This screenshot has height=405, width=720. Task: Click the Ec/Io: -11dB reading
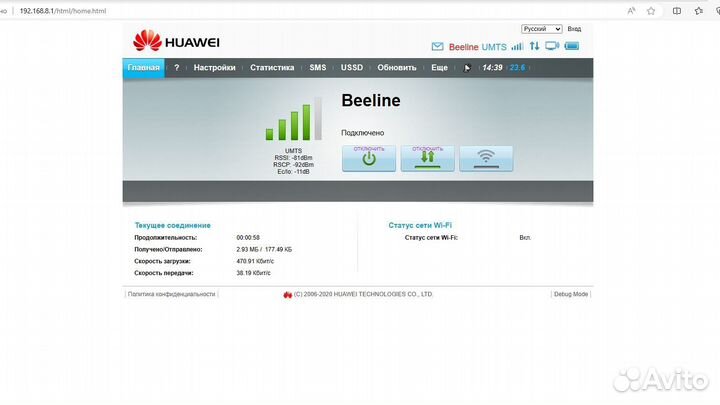293,172
